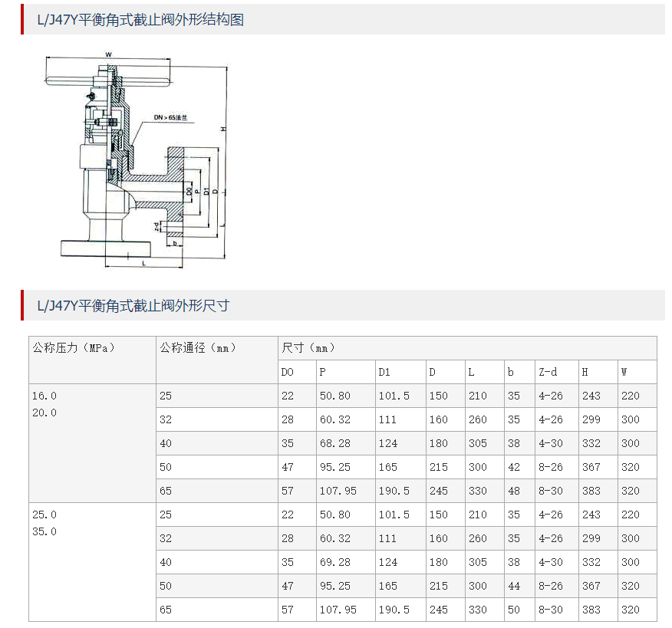Screen dimensions: 672x628
Task: Select the heading L/J47Y平衡角式截止阀外形结构图
Action: pos(140,20)
